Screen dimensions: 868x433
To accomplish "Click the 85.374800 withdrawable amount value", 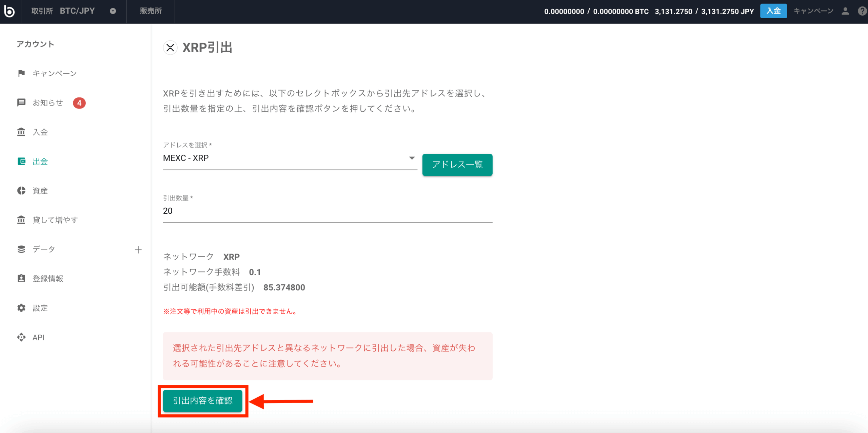I will (284, 287).
